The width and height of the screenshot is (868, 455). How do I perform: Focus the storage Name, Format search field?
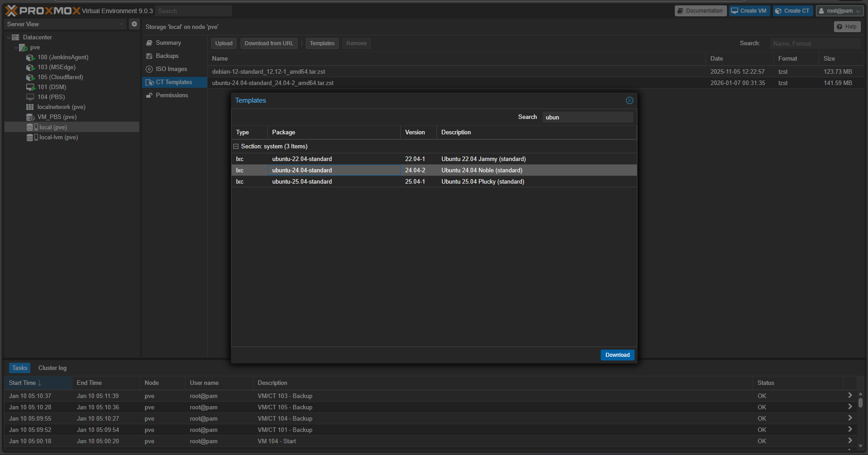[x=815, y=43]
